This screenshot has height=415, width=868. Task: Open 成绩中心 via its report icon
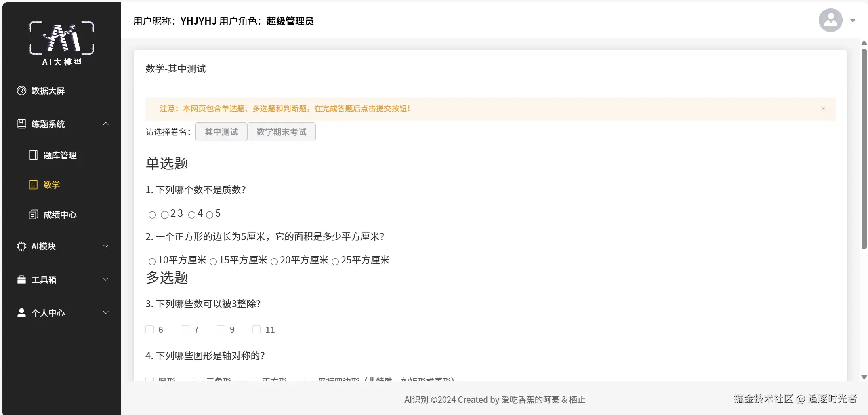pyautogui.click(x=33, y=215)
